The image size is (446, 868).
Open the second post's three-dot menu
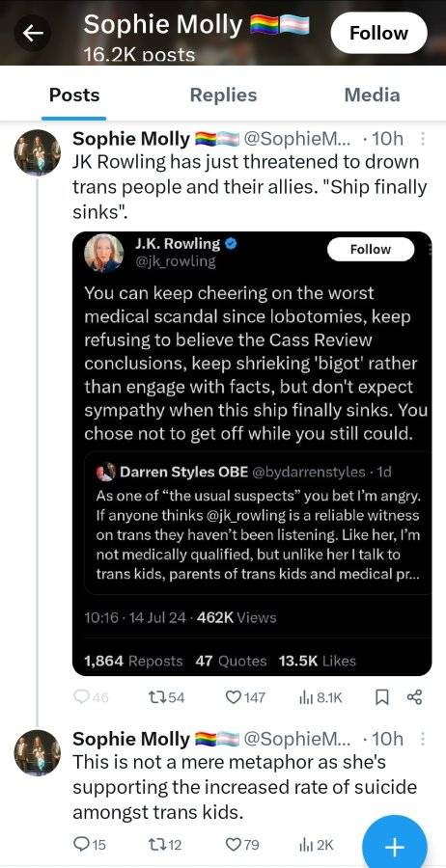pos(423,739)
